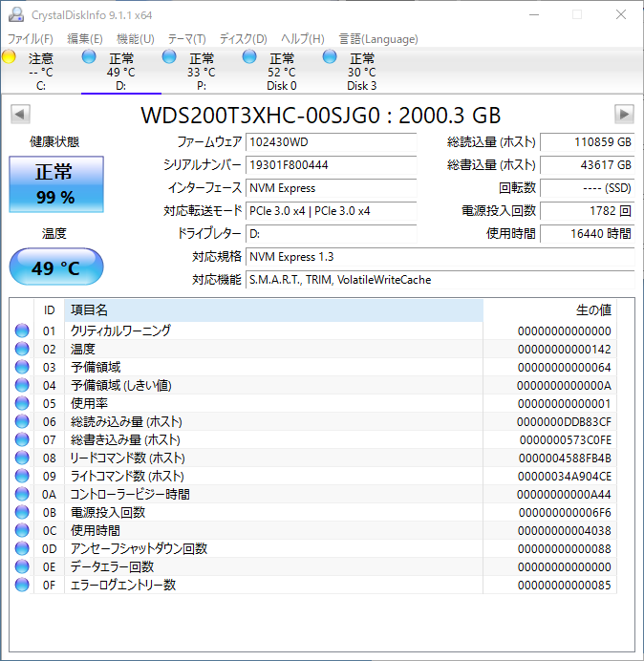Click the ID column header
This screenshot has height=661, width=644.
point(50,310)
